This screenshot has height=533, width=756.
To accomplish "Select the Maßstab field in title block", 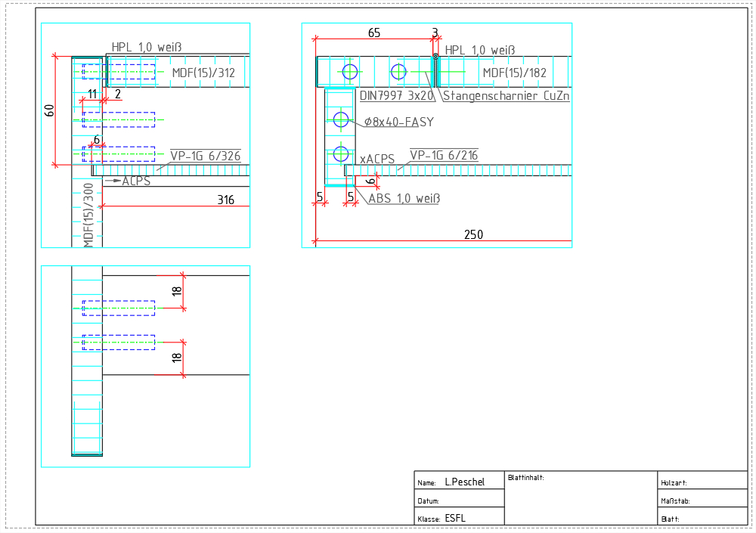I will click(702, 500).
